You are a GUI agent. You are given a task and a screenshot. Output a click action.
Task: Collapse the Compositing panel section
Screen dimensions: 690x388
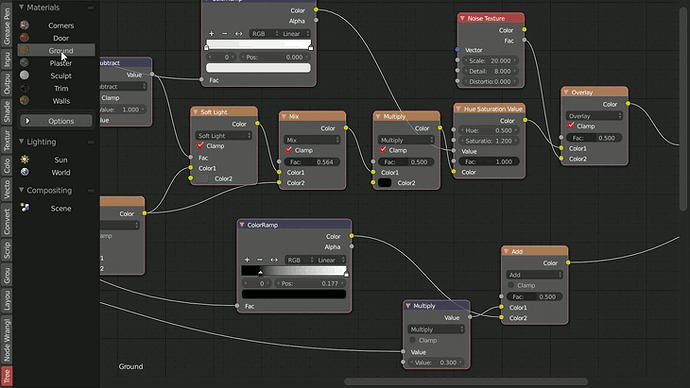pos(21,190)
